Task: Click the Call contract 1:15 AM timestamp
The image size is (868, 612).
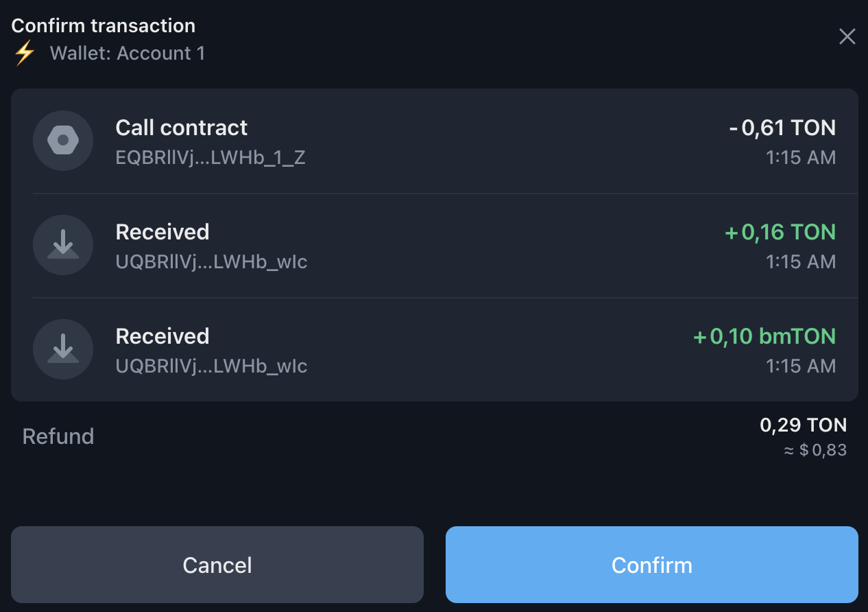Action: (x=800, y=158)
